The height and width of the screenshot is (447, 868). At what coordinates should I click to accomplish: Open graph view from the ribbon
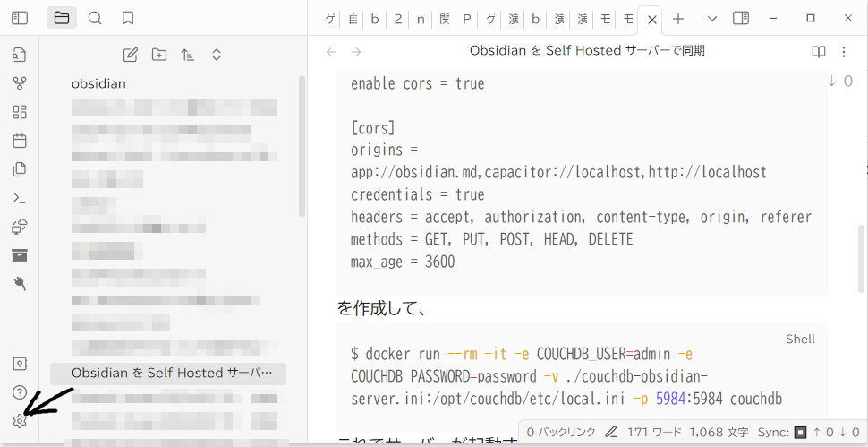click(x=20, y=83)
